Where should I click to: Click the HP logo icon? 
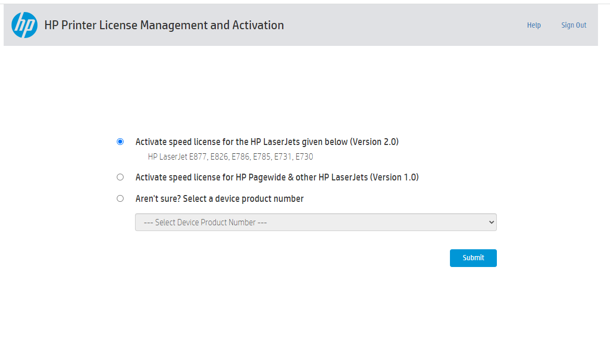pyautogui.click(x=25, y=25)
